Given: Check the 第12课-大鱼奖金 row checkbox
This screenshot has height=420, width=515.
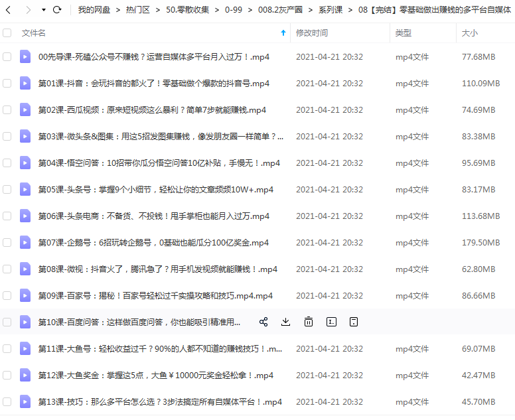Looking at the screenshot, I should [x=7, y=376].
